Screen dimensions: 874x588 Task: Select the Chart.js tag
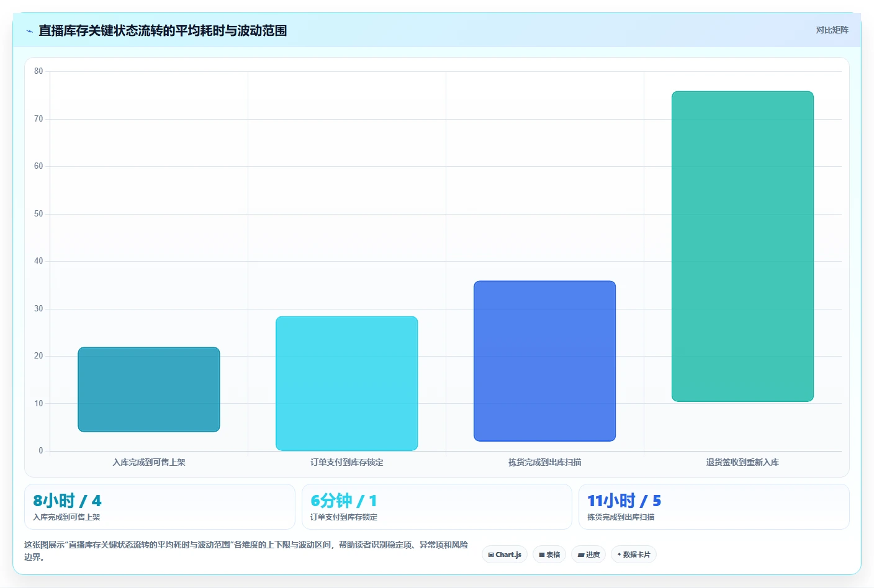(x=505, y=555)
